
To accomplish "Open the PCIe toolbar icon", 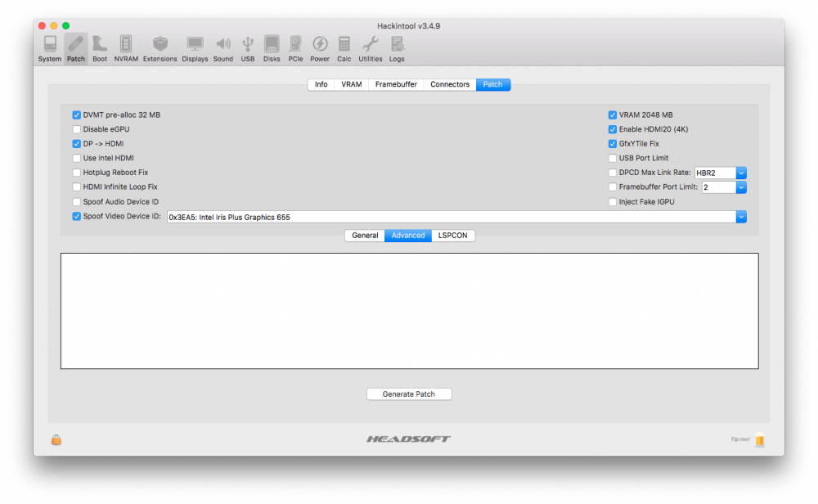I will (295, 49).
